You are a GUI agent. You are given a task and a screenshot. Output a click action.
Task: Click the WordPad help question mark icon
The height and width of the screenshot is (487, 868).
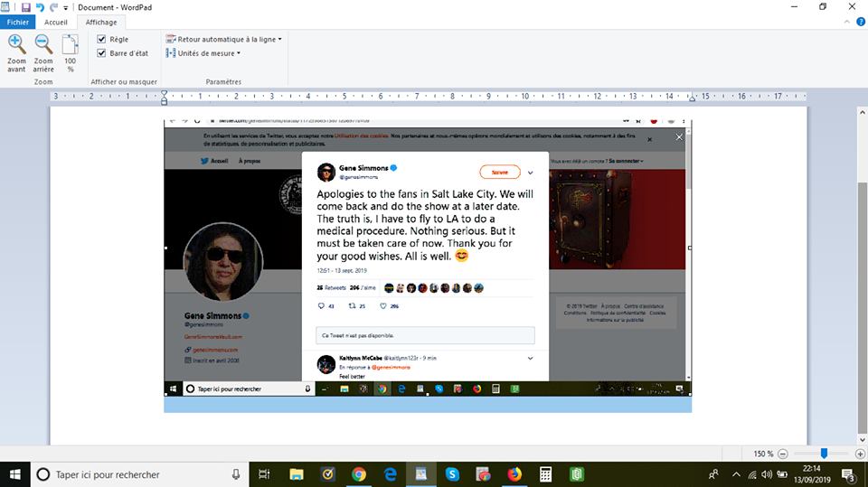click(861, 22)
